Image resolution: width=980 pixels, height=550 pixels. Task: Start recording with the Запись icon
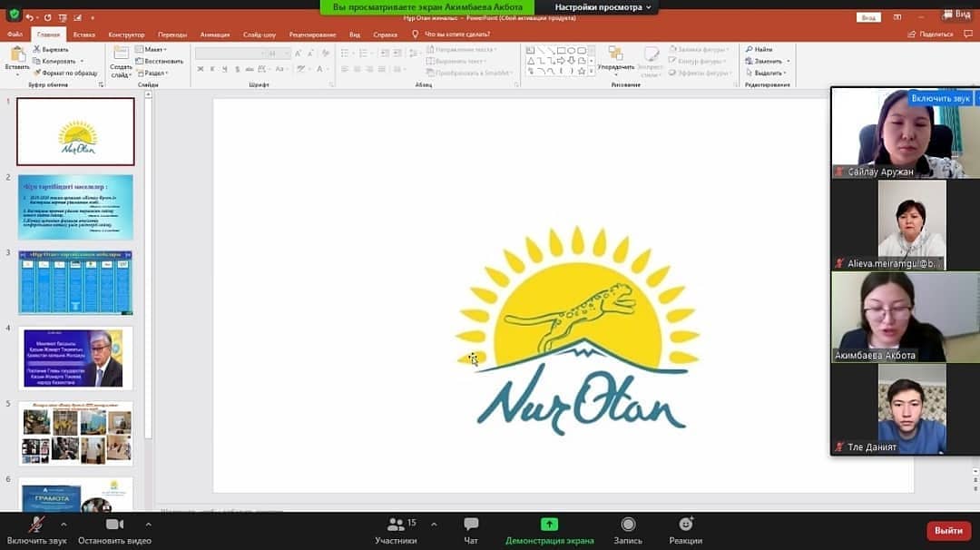(628, 525)
